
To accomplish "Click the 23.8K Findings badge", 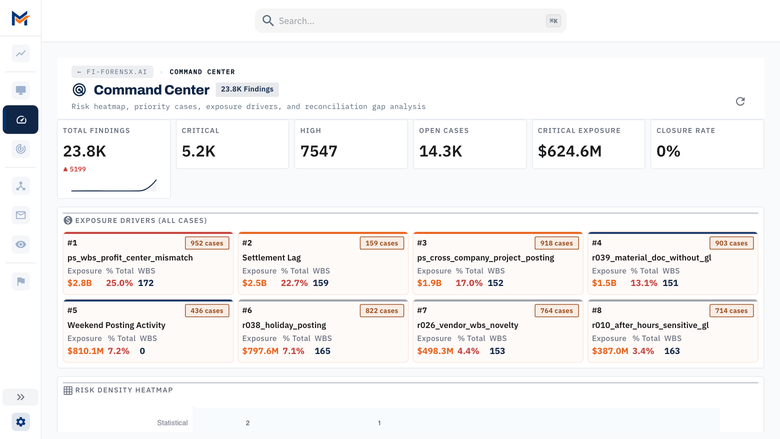I will pos(247,89).
